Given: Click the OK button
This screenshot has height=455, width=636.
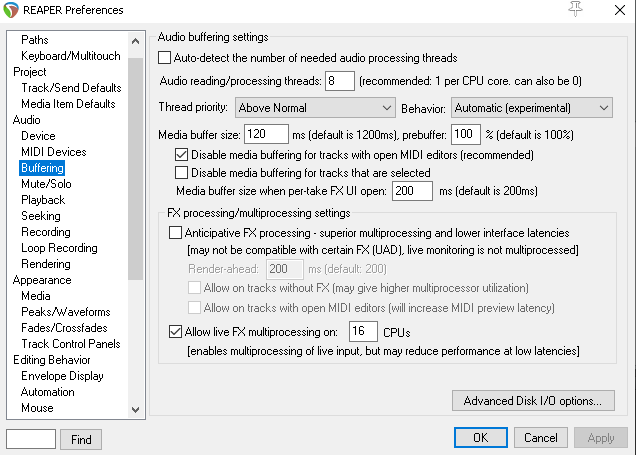Looking at the screenshot, I should point(481,438).
